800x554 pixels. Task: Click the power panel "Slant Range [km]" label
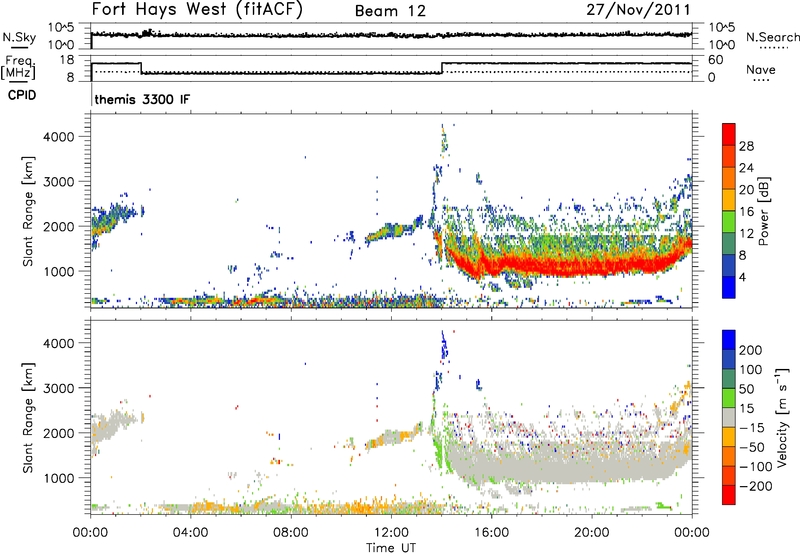(x=28, y=211)
